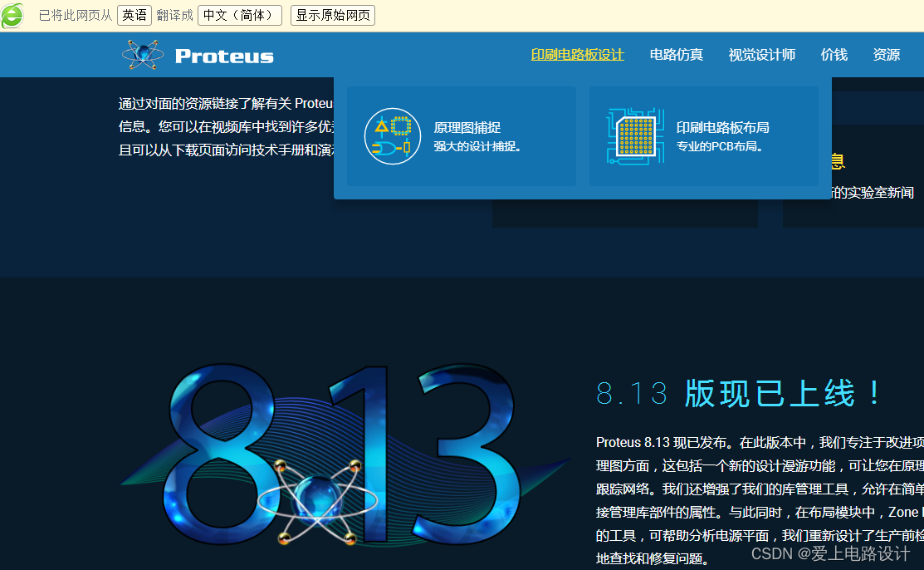Open the schematic capture circuit icon
Screen dimensions: 924x570
coord(393,136)
